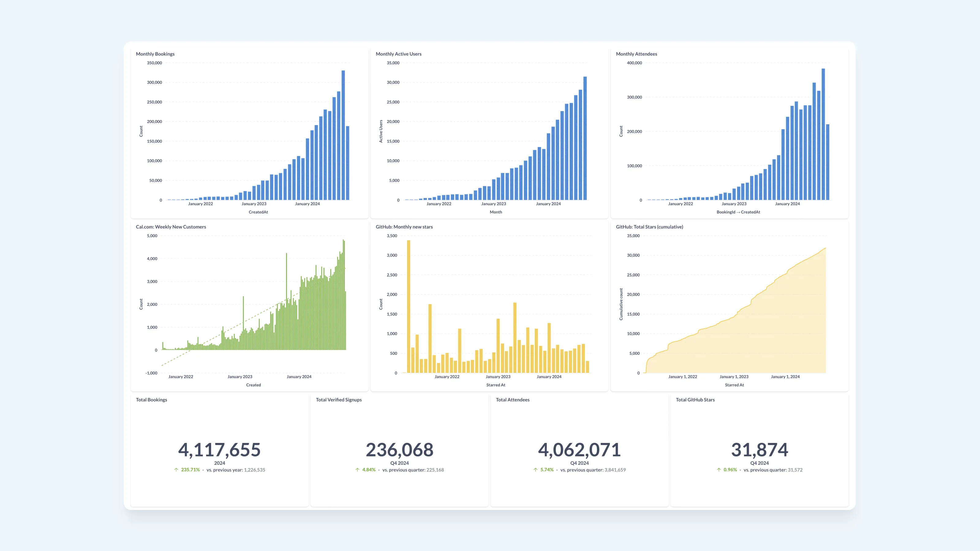Click the January 2023 axis label under Monthly Bookings
The width and height of the screenshot is (980, 551).
254,204
